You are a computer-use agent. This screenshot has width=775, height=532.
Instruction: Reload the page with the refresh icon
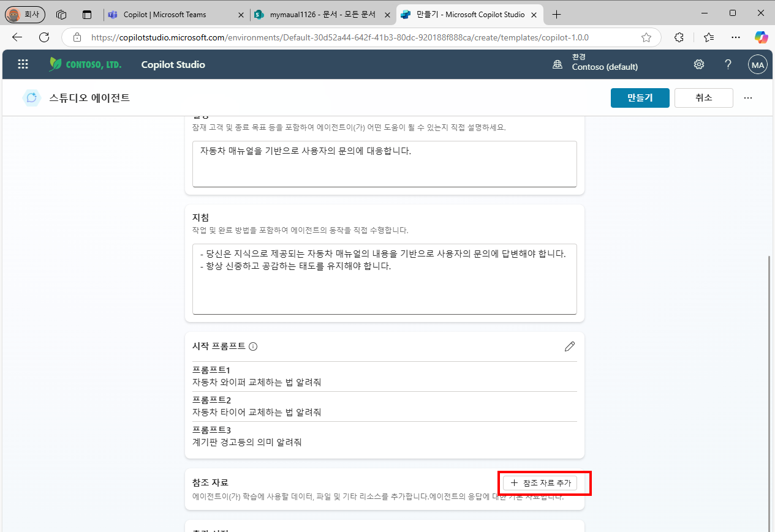click(x=44, y=37)
